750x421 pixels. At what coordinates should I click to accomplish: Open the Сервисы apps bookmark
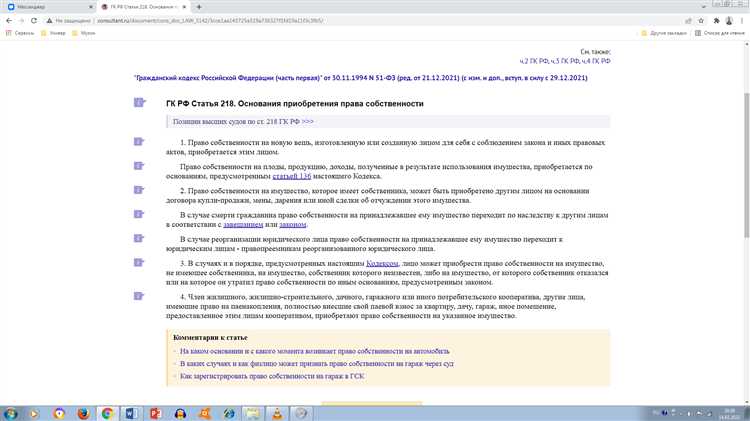point(20,33)
